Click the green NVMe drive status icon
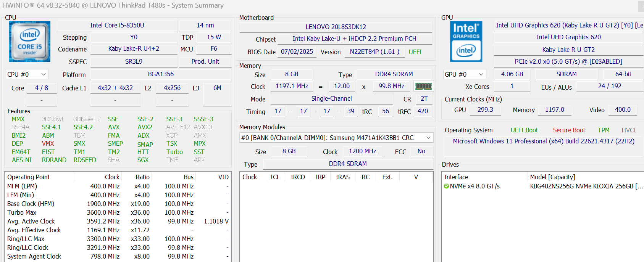 click(446, 186)
